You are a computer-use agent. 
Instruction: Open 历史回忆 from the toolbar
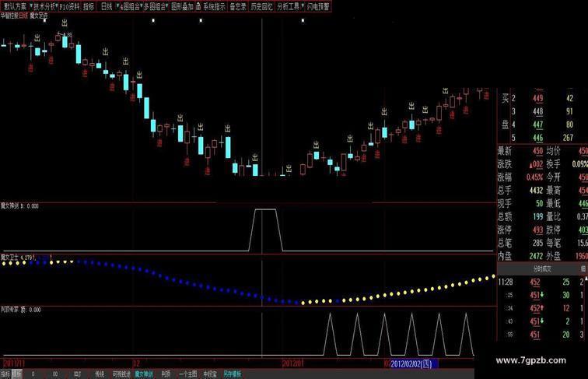tap(261, 6)
